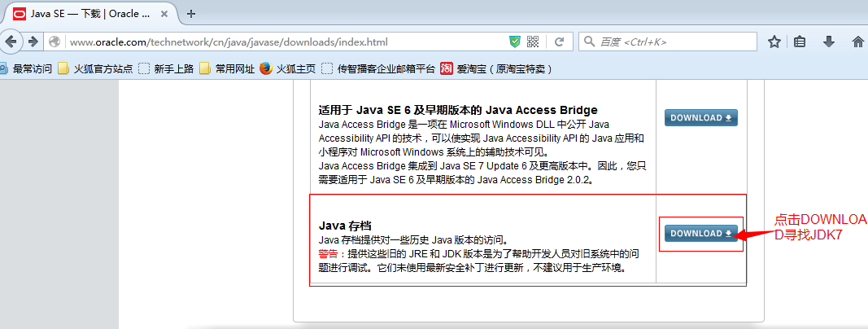Viewport: 868px width, 329px height.
Task: Click the browser forward arrow button
Action: (33, 42)
